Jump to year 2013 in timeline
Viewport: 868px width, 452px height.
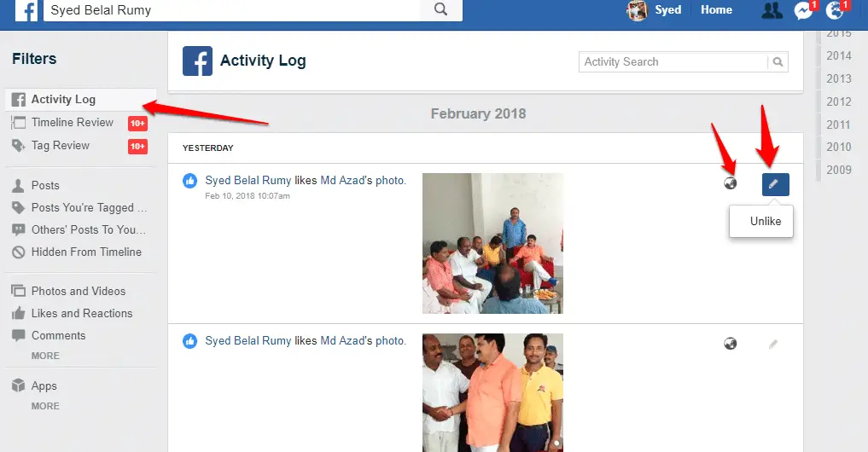point(839,78)
